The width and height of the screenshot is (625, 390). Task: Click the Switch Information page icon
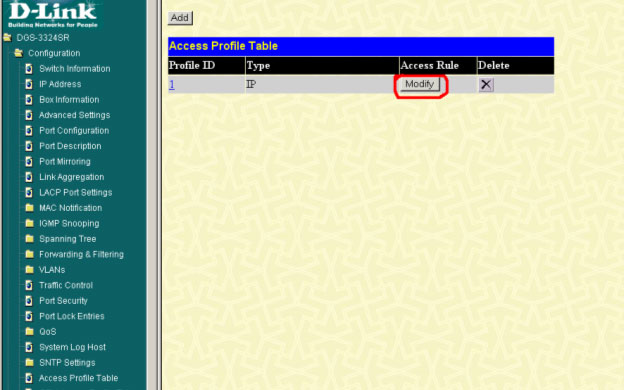pos(29,69)
